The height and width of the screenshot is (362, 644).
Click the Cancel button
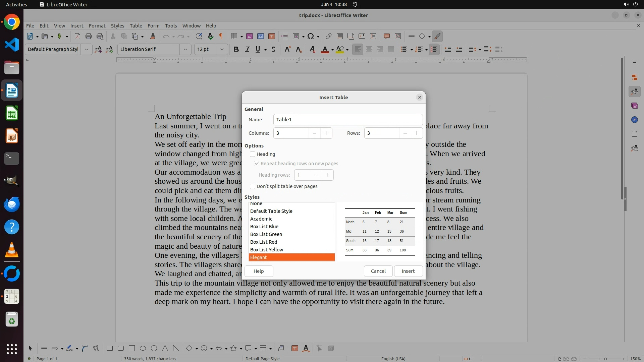tap(378, 271)
